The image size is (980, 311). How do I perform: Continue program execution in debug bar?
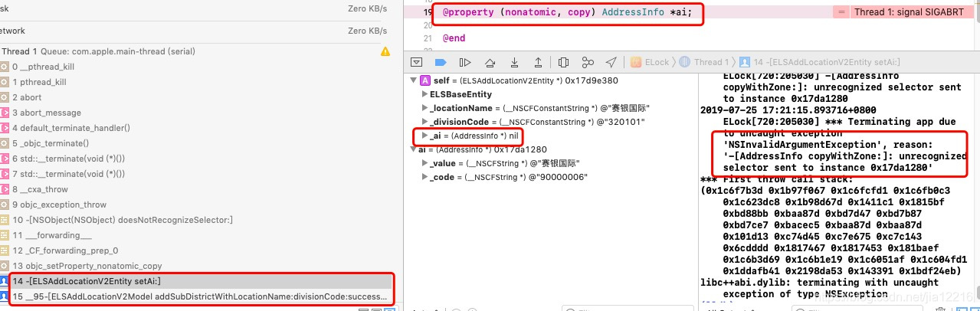[465, 62]
